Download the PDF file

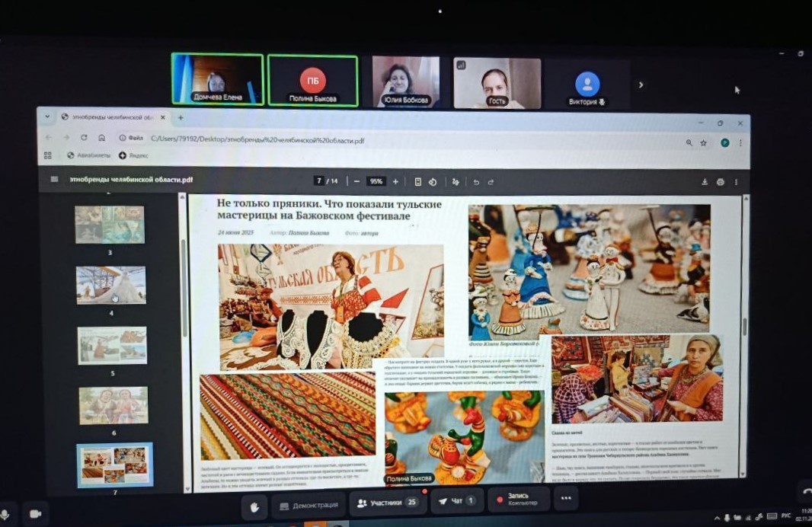[x=705, y=182]
